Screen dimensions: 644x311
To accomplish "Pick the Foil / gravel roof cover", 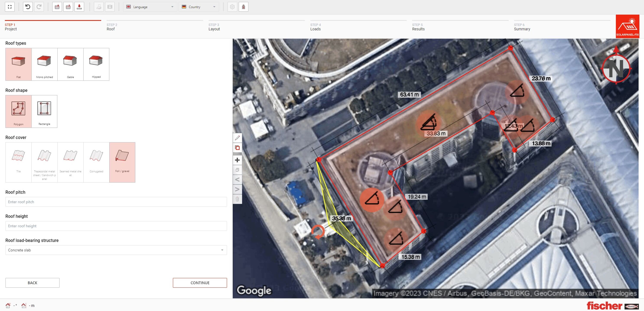I will 122,162.
